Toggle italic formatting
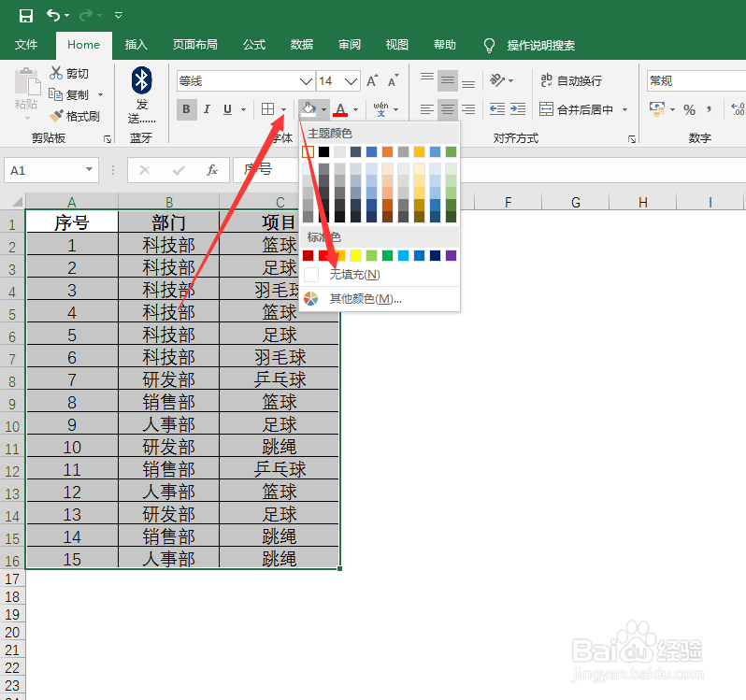 [x=207, y=109]
